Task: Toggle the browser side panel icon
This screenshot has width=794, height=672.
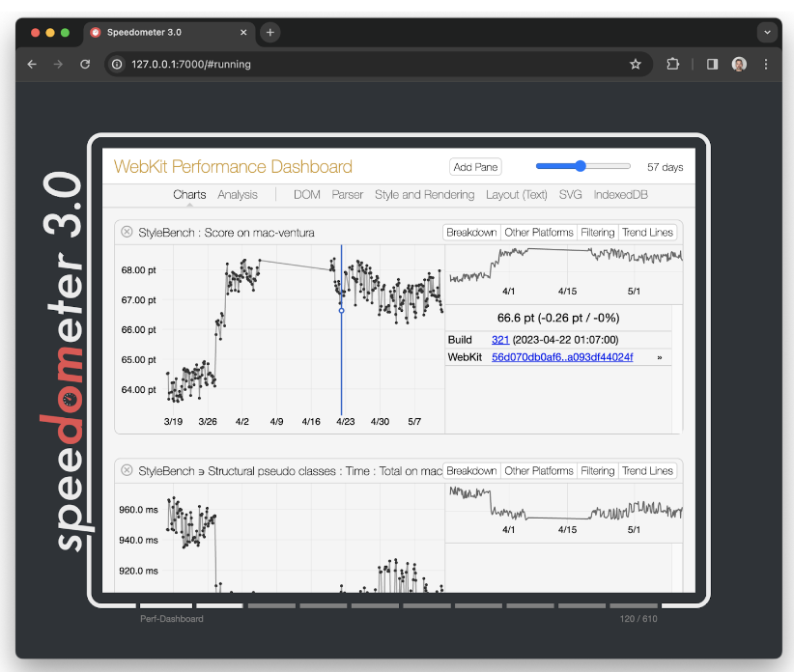Action: 712,65
